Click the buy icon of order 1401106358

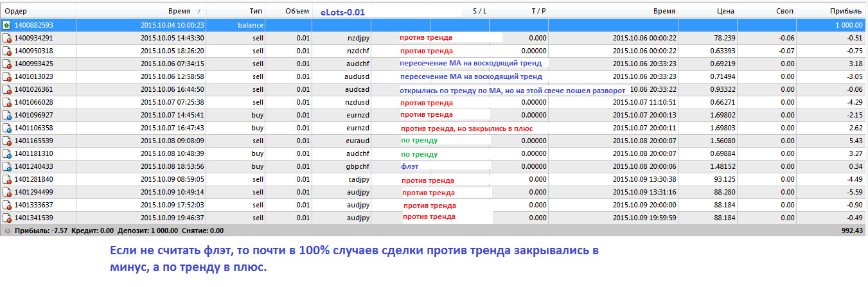click(6, 128)
